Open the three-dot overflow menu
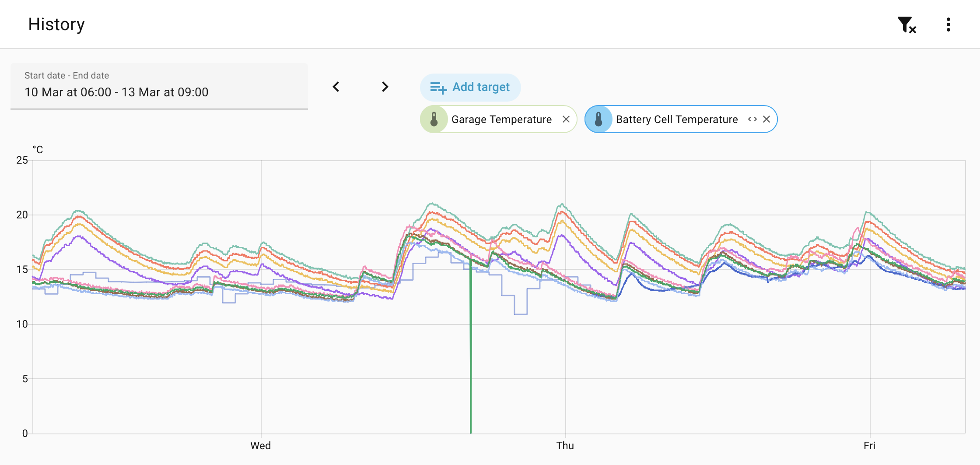This screenshot has width=980, height=465. tap(948, 25)
